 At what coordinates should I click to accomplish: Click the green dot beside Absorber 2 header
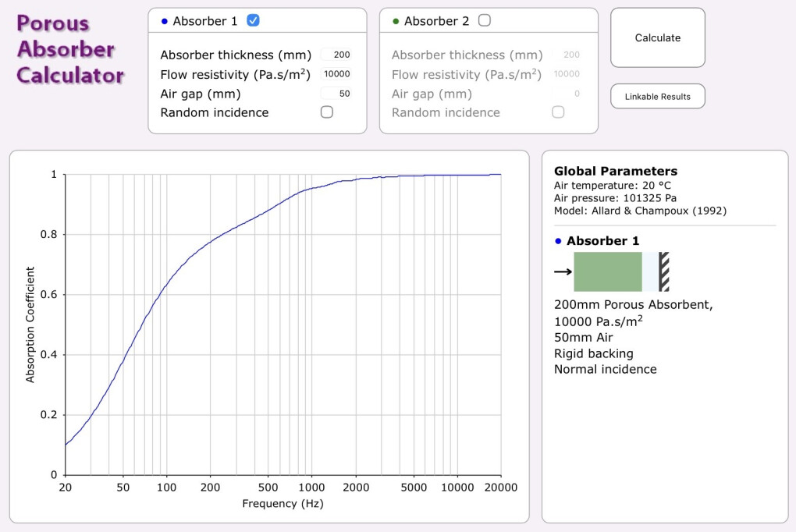pyautogui.click(x=396, y=21)
